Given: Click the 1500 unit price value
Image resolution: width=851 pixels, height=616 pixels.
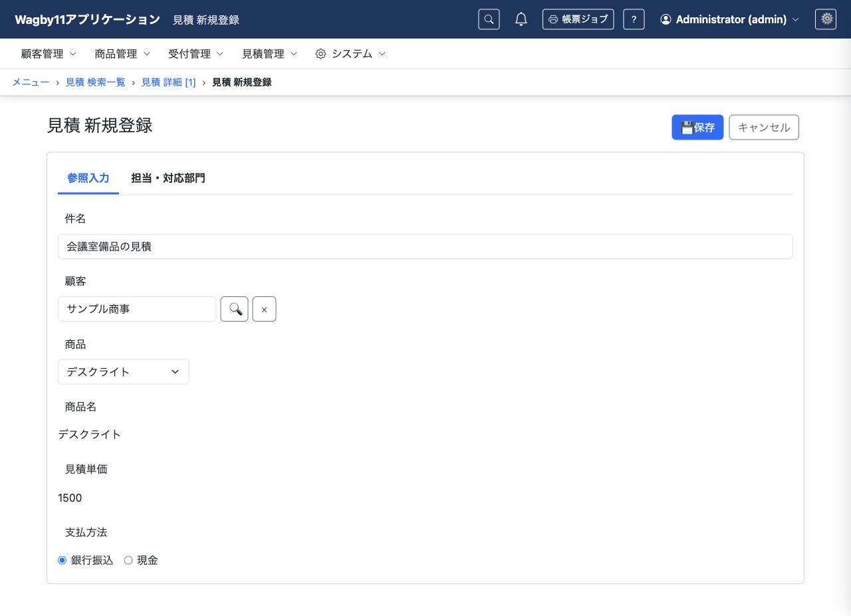Looking at the screenshot, I should coord(70,498).
